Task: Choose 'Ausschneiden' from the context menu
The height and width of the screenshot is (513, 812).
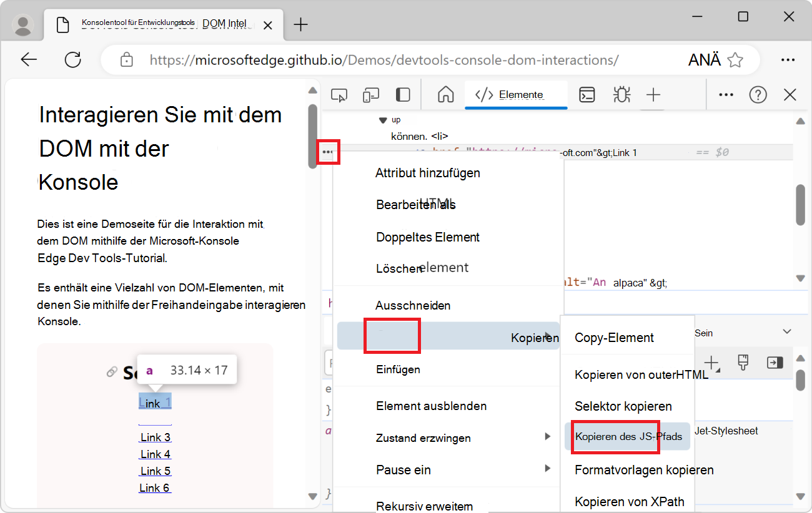Action: tap(413, 305)
